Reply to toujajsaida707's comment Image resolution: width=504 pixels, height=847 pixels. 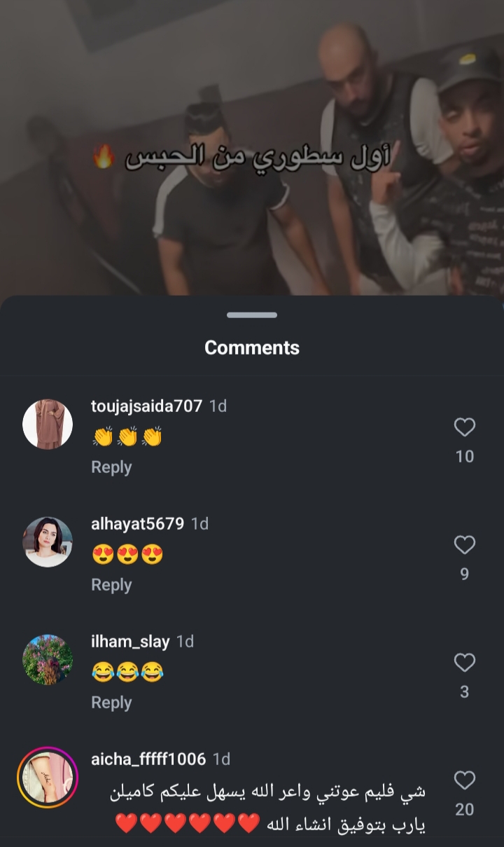point(111,467)
